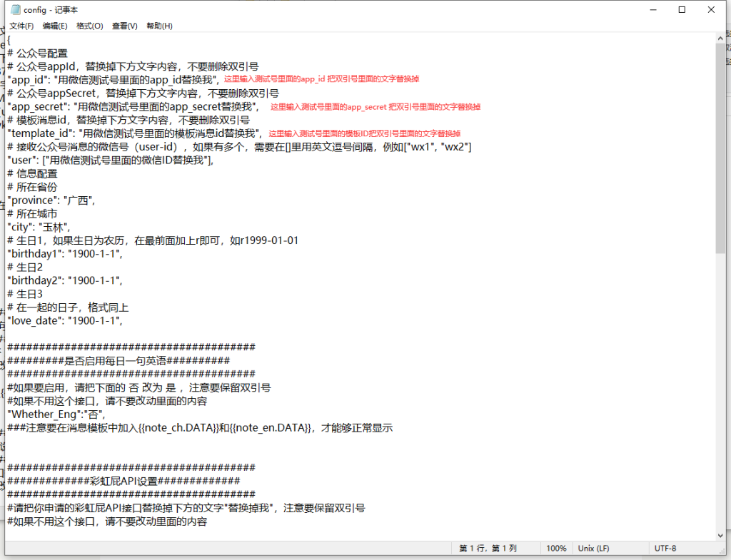Close the config Notepad window
The image size is (731, 560).
pyautogui.click(x=711, y=9)
